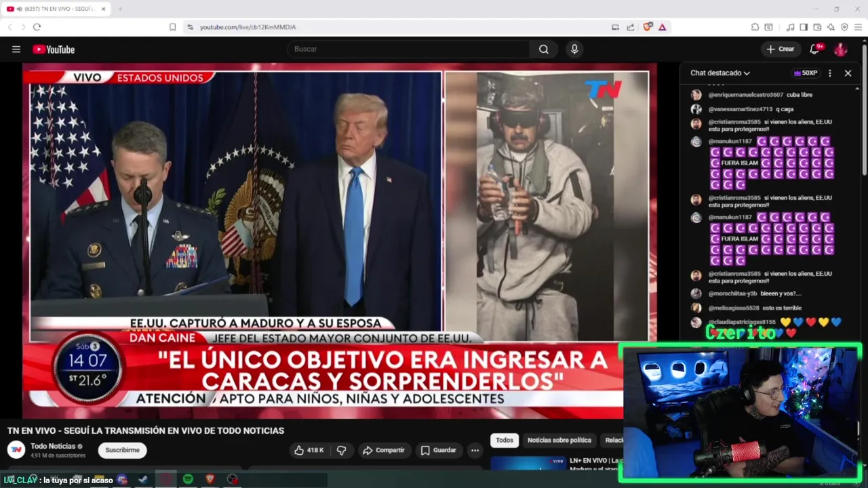Toggle the browser sidebar panel
Screen dimensions: 868x488
804,27
